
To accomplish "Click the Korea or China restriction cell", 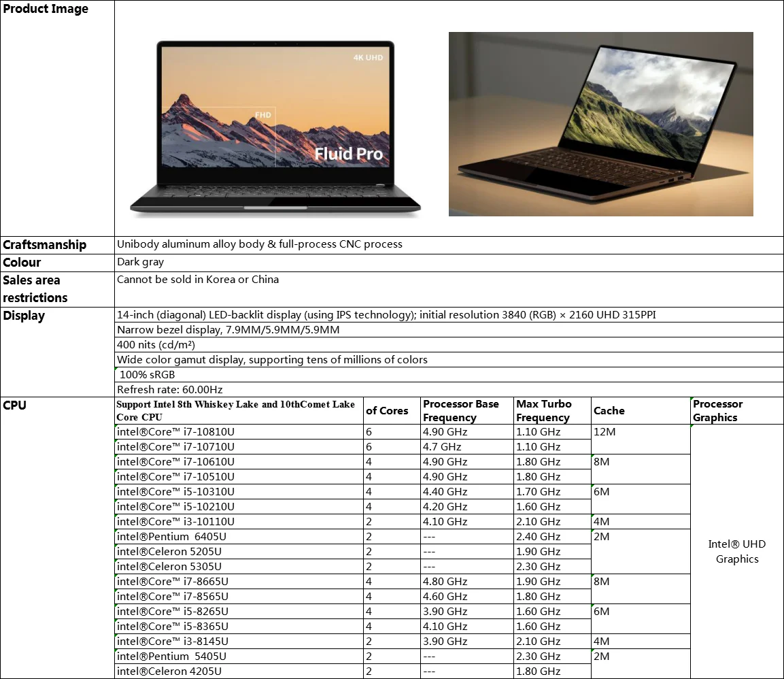I will coord(449,289).
